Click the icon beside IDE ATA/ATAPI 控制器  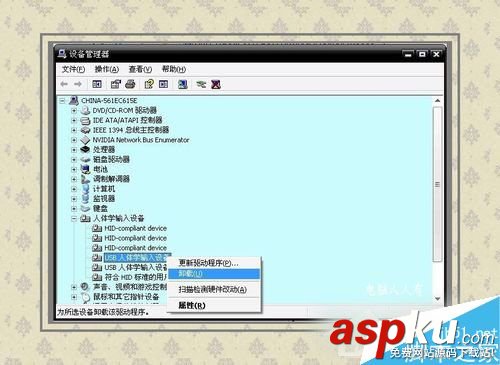[86, 120]
